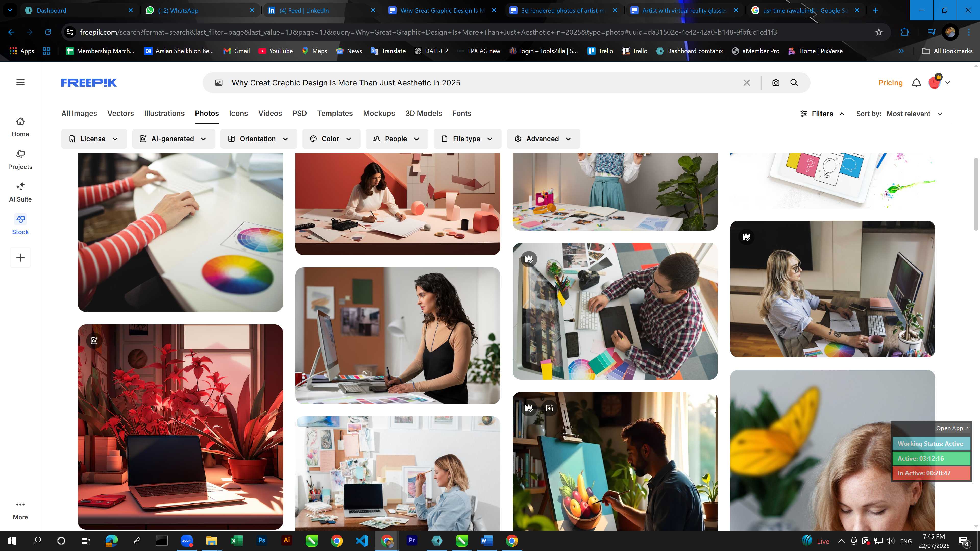Image resolution: width=980 pixels, height=551 pixels.
Task: Open Excel from the taskbar
Action: coord(236,540)
